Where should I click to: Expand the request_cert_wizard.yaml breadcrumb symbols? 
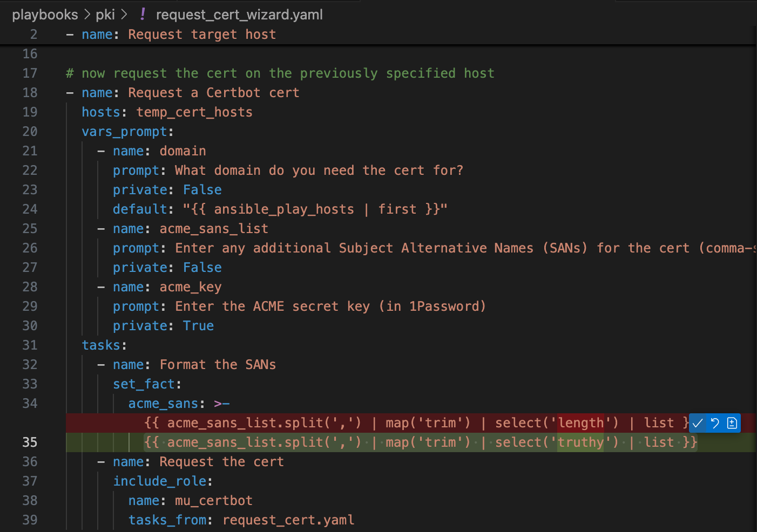[239, 15]
